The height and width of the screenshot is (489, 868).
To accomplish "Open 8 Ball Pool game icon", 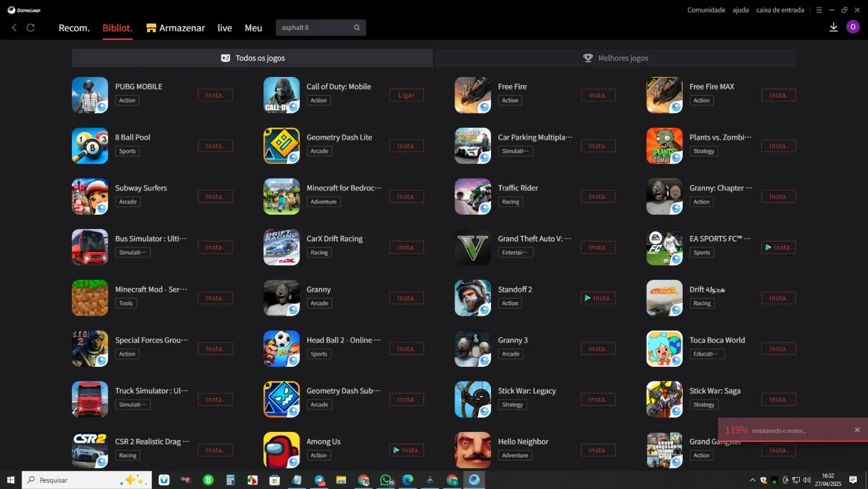I will click(90, 146).
